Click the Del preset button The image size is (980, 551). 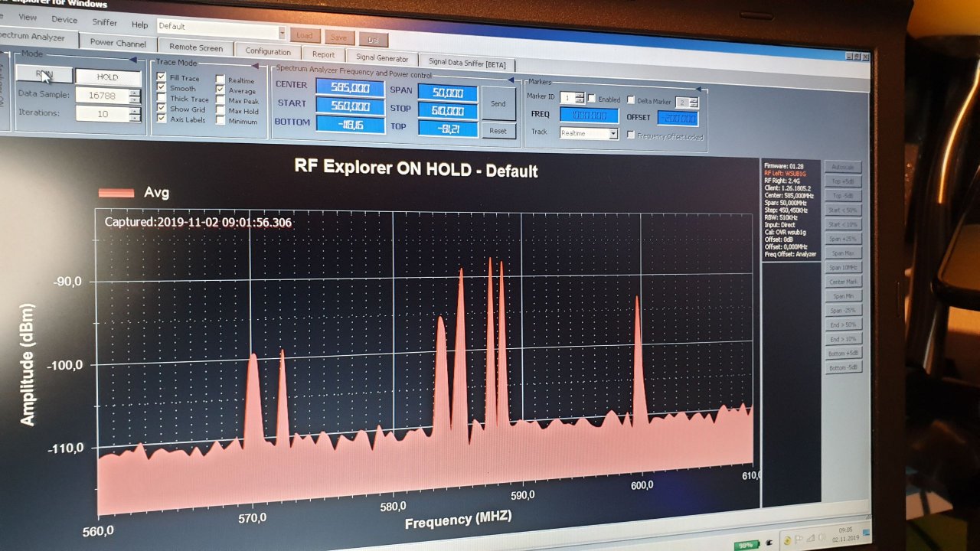374,40
